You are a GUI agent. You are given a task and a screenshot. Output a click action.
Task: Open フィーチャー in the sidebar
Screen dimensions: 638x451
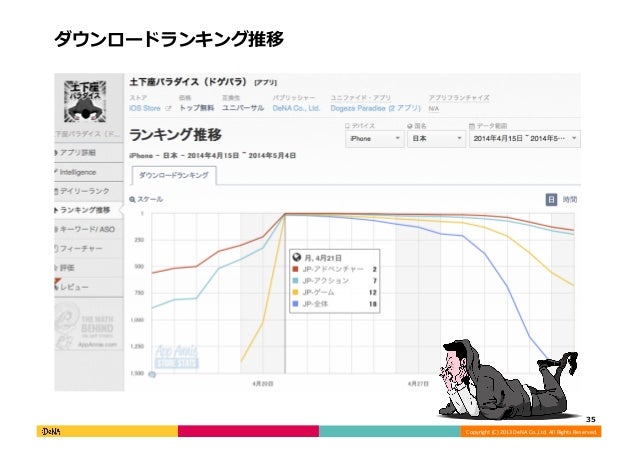pyautogui.click(x=89, y=249)
